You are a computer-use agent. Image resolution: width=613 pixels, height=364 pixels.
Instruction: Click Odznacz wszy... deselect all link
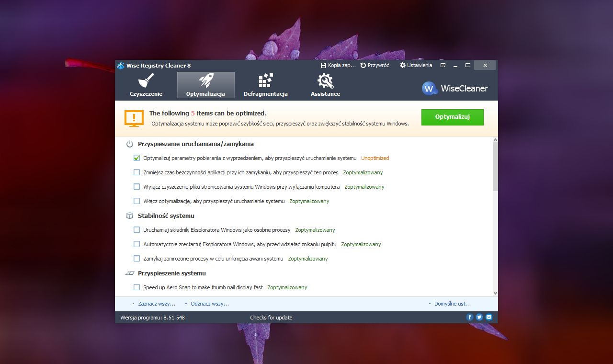pyautogui.click(x=210, y=304)
